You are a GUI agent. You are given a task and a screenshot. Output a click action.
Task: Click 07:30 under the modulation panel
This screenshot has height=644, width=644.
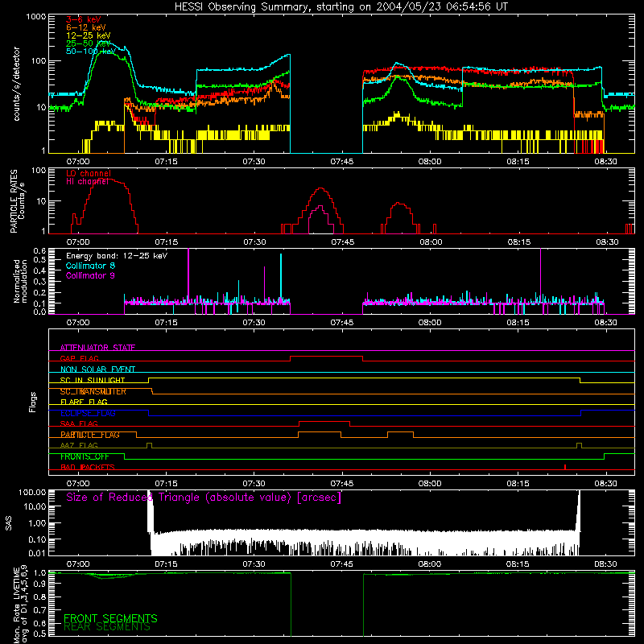(254, 323)
